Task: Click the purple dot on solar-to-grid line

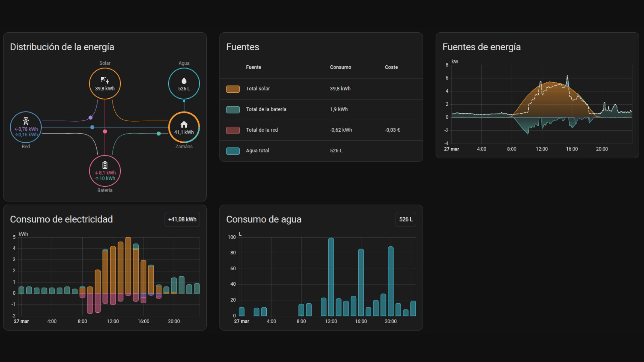Action: (x=91, y=118)
